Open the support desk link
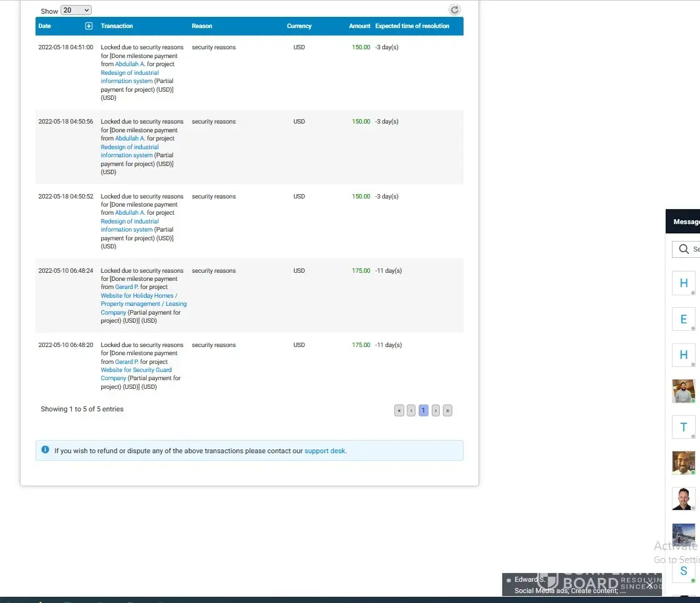The width and height of the screenshot is (700, 603). 324,451
